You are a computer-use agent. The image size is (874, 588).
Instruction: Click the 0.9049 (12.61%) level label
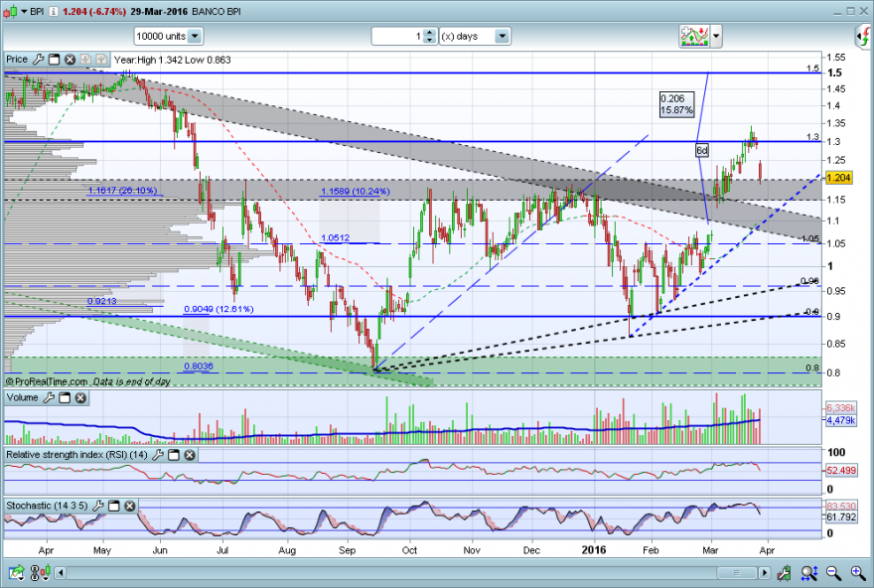click(218, 309)
